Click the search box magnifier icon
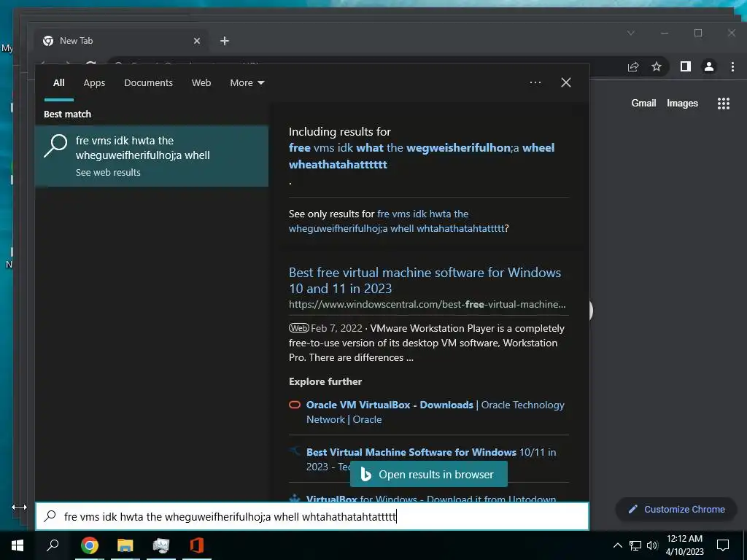 click(x=50, y=516)
